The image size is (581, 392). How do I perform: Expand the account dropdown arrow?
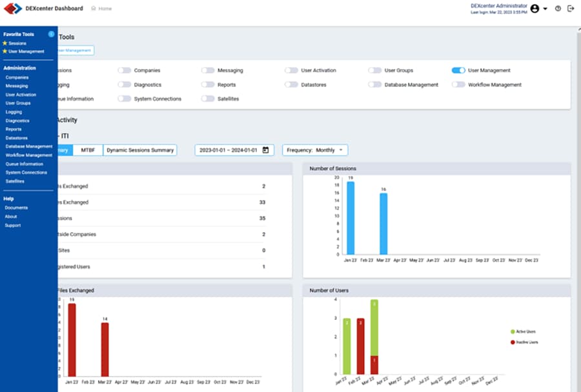point(545,8)
